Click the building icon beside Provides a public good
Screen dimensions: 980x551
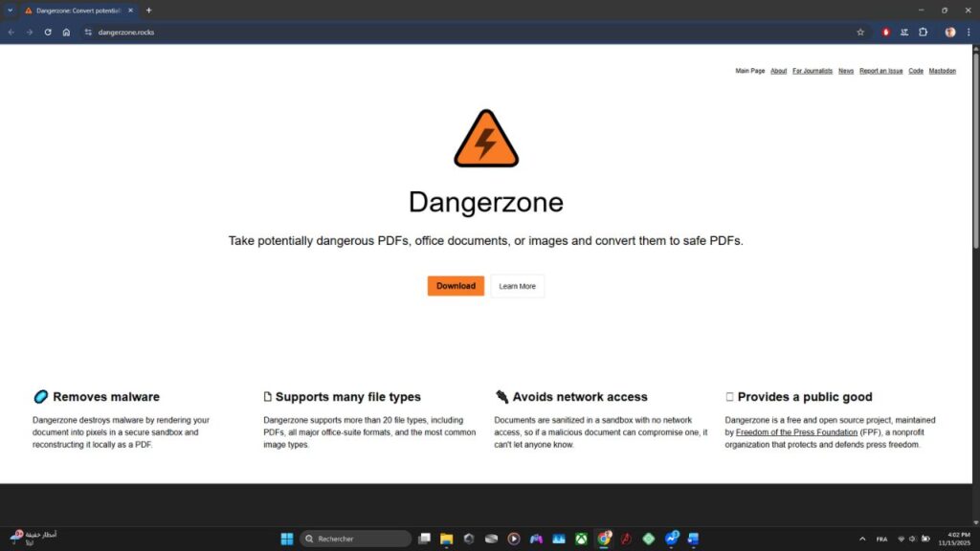[731, 396]
